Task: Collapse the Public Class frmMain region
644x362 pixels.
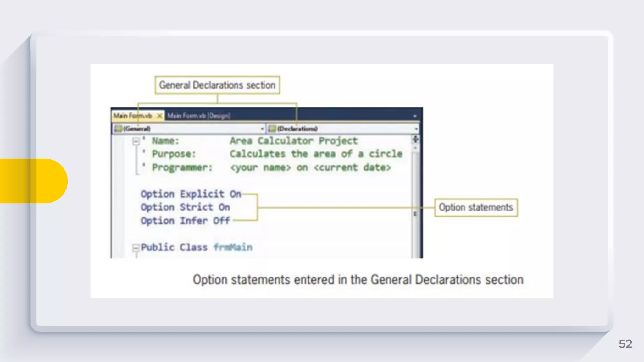Action: (136, 248)
